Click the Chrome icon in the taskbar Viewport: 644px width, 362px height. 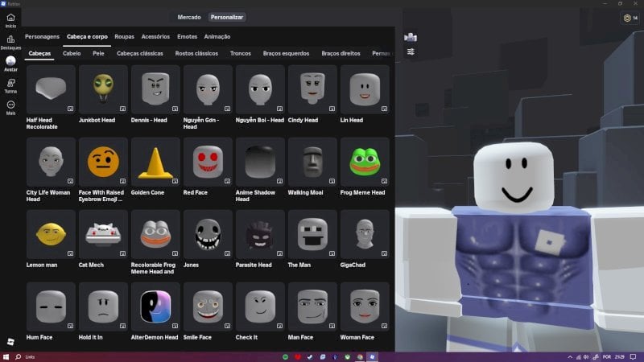coord(360,357)
